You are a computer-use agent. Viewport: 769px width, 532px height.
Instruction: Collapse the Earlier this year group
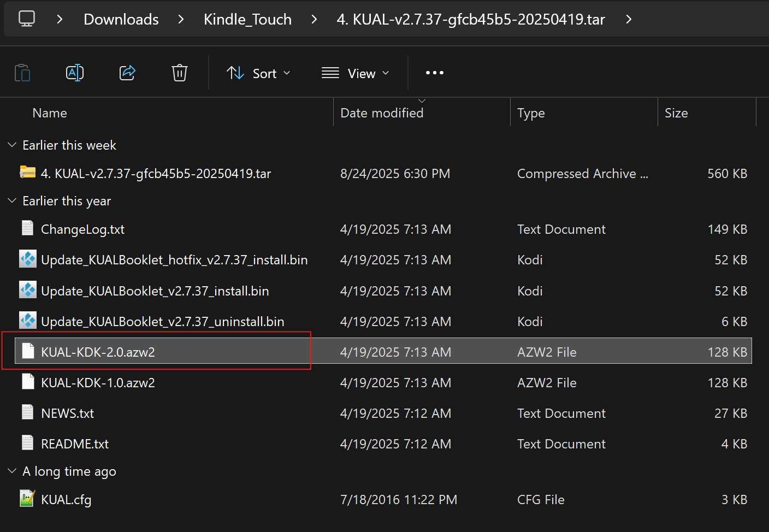pos(12,200)
